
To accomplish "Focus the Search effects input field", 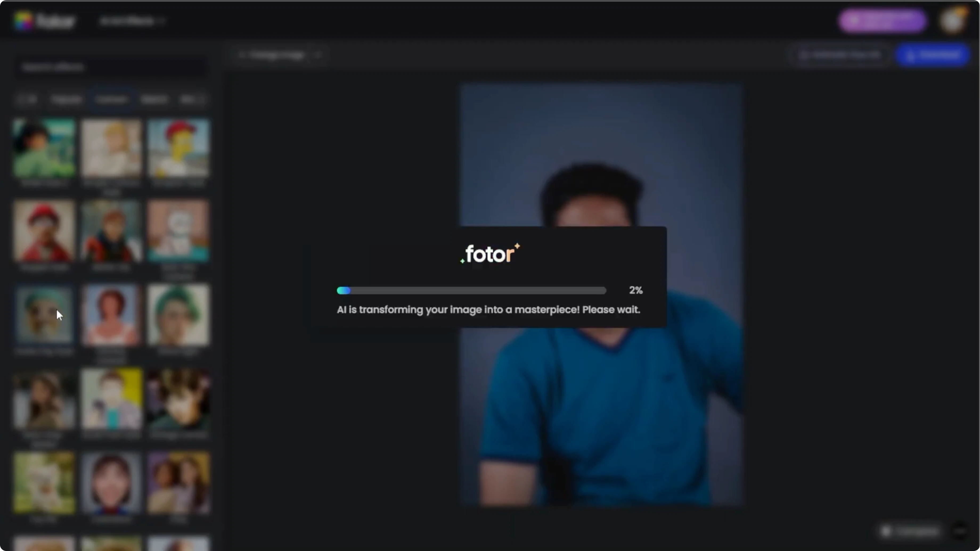I will [x=112, y=67].
